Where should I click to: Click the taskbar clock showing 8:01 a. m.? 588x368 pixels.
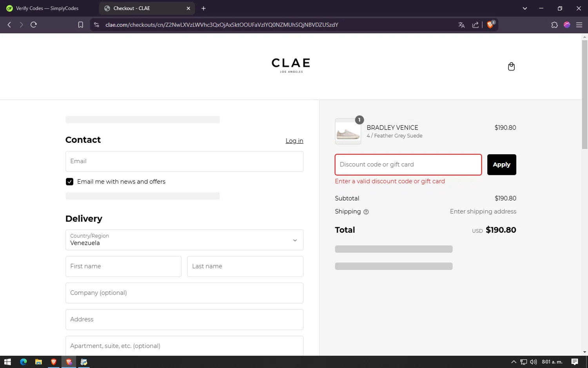[552, 362]
